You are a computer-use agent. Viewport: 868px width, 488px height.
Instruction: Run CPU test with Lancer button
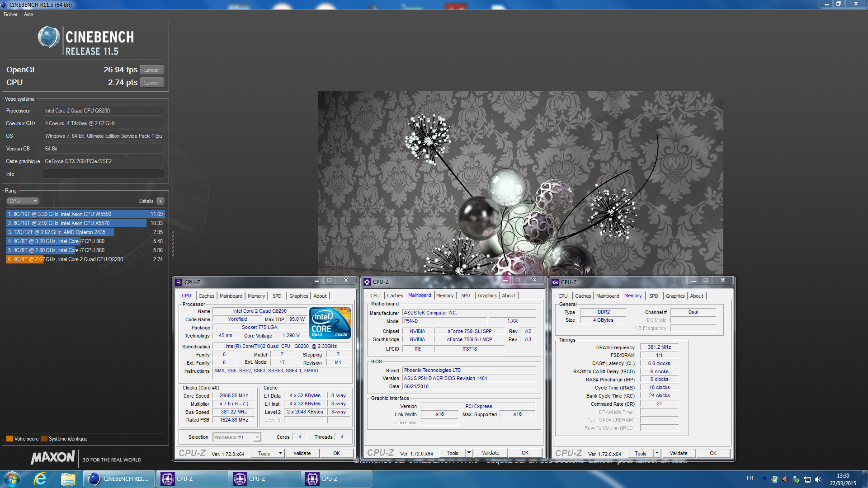(x=152, y=83)
